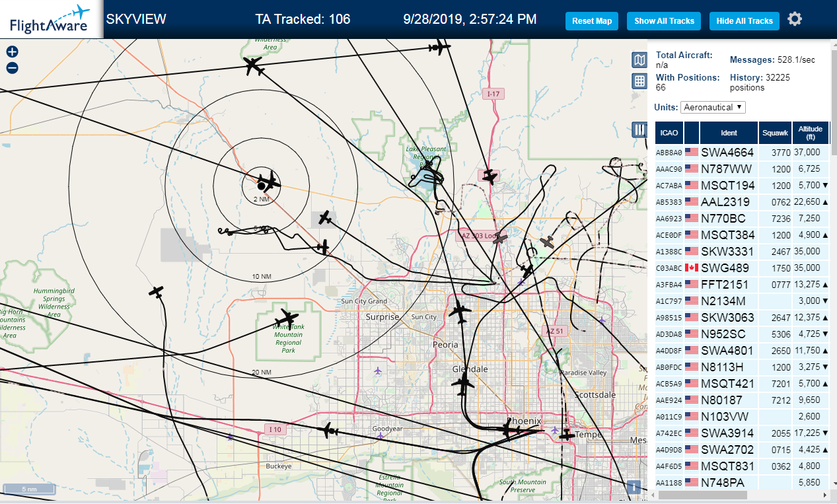Click purple airport marker near Goodyear
This screenshot has height=504, width=837.
click(380, 435)
